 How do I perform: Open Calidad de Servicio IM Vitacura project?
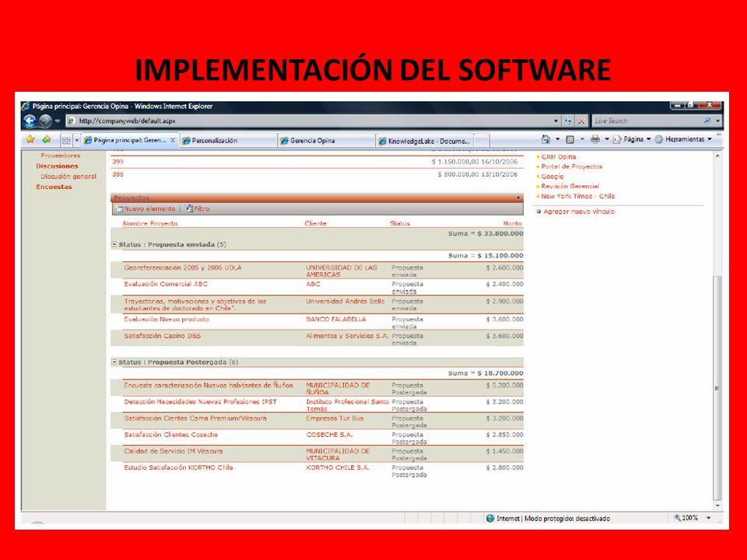(x=173, y=451)
